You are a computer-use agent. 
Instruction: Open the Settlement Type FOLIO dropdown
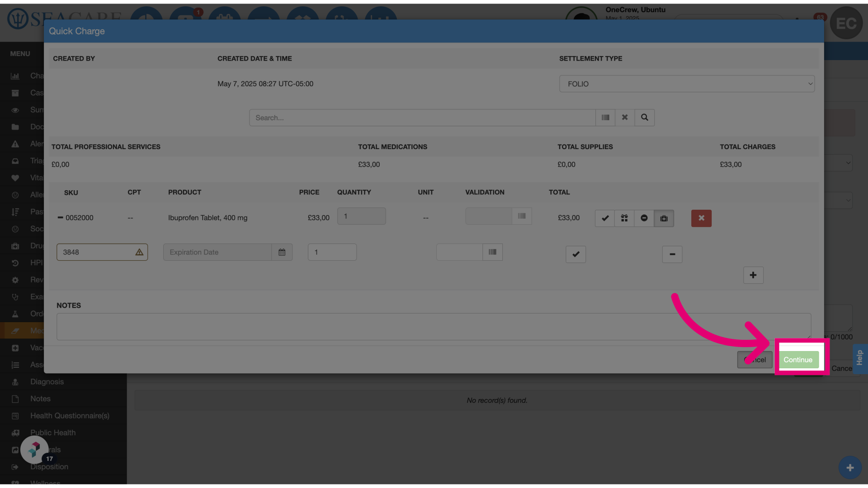[687, 84]
